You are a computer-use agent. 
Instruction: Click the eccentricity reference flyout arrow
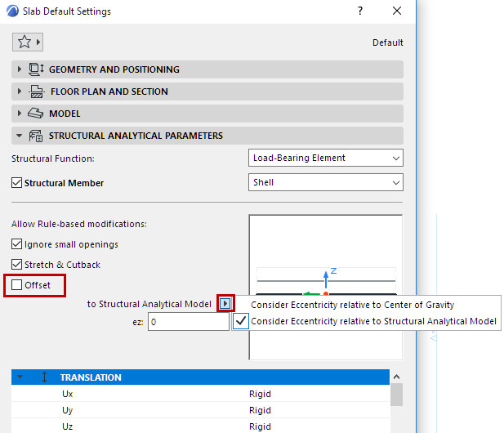225,303
